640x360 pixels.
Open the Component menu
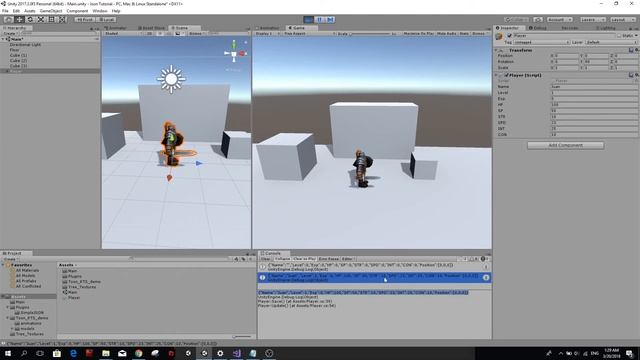(x=77, y=11)
